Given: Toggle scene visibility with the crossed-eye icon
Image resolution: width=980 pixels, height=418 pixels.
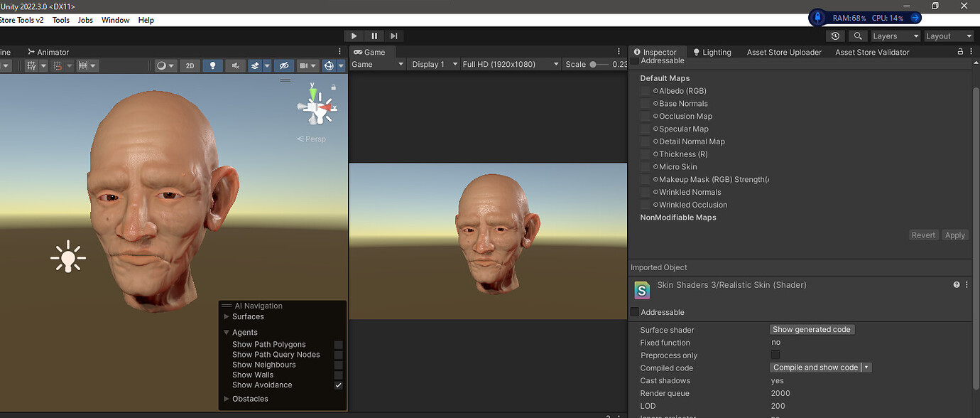Looking at the screenshot, I should [x=284, y=65].
